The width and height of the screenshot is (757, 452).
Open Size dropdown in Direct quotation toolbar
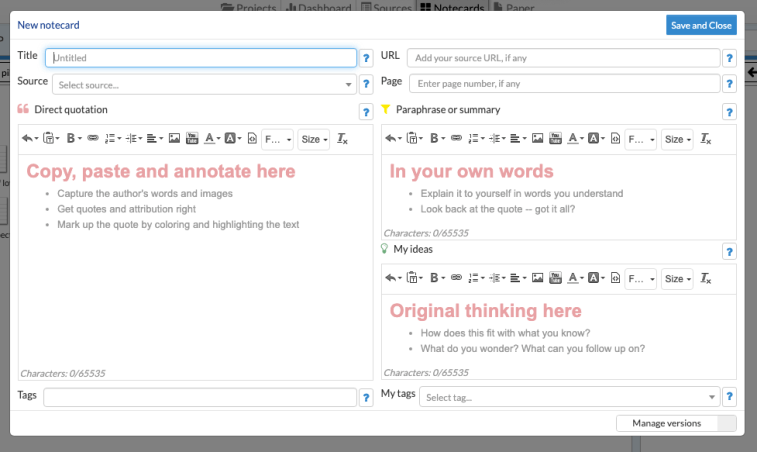click(314, 140)
